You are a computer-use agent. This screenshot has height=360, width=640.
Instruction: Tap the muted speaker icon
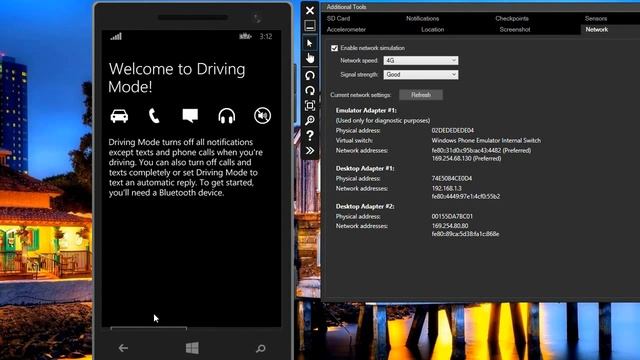pos(262,116)
